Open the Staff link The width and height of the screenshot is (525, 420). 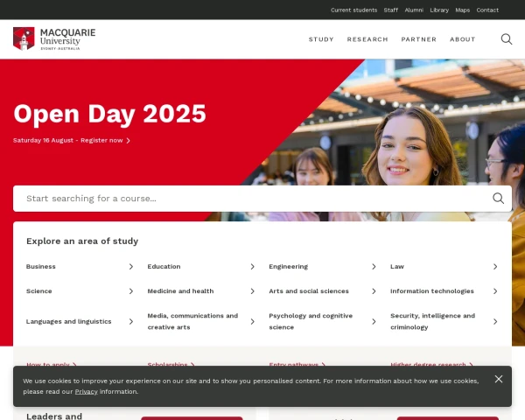[x=391, y=10]
